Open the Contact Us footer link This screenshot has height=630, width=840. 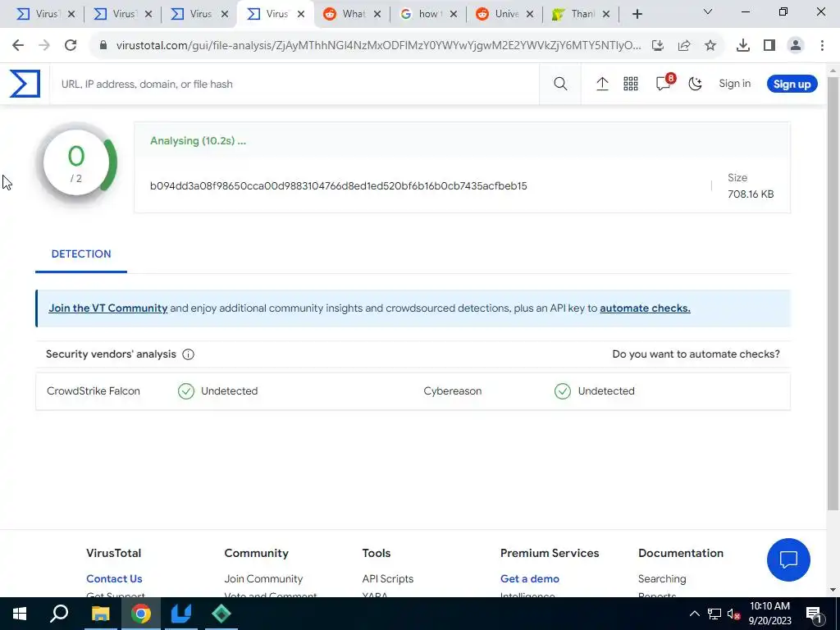(114, 578)
